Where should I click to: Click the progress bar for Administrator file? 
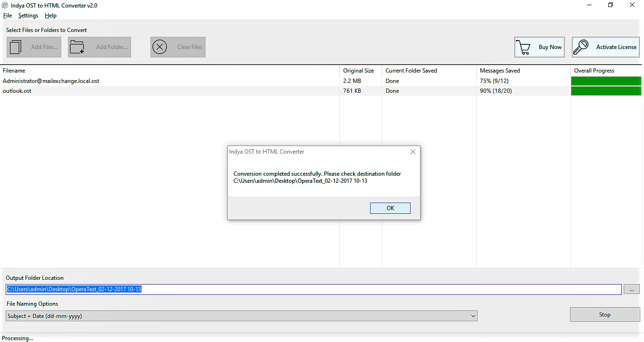click(x=606, y=81)
